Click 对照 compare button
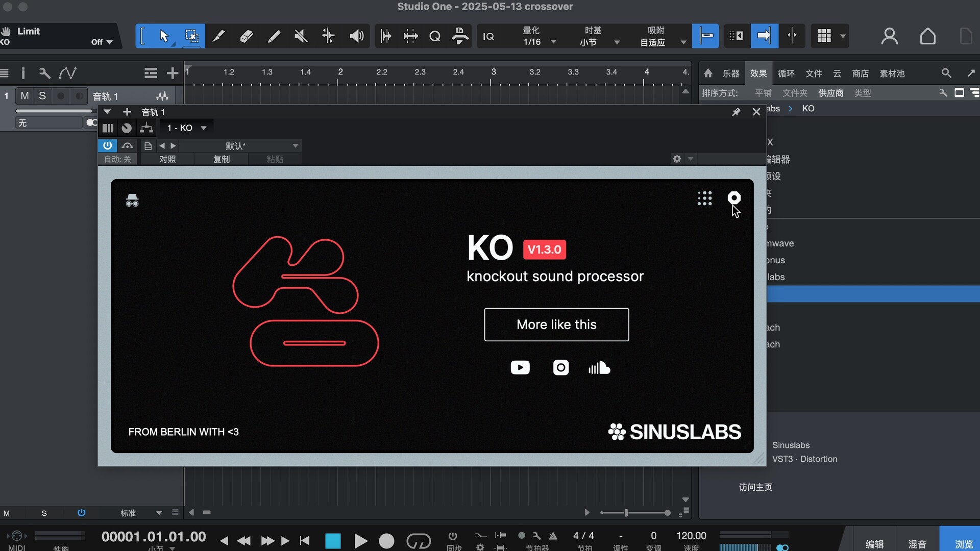 [x=167, y=159]
